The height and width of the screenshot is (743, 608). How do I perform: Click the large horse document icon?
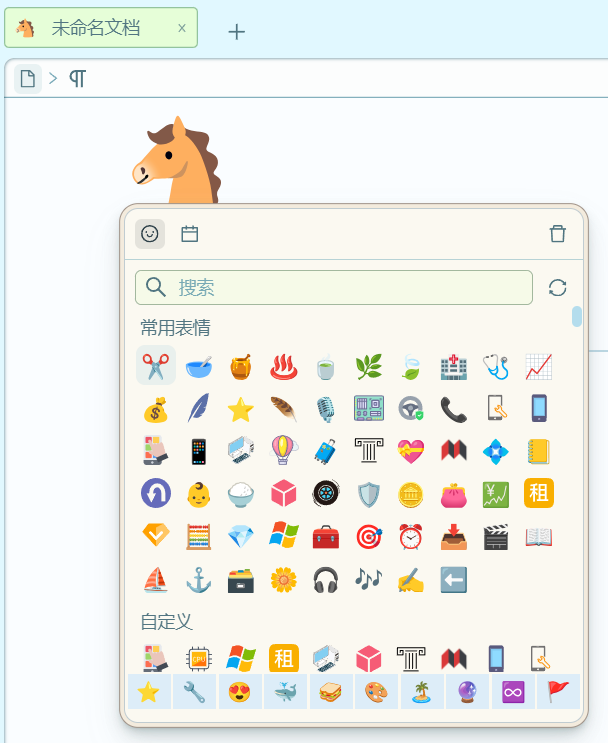point(177,160)
